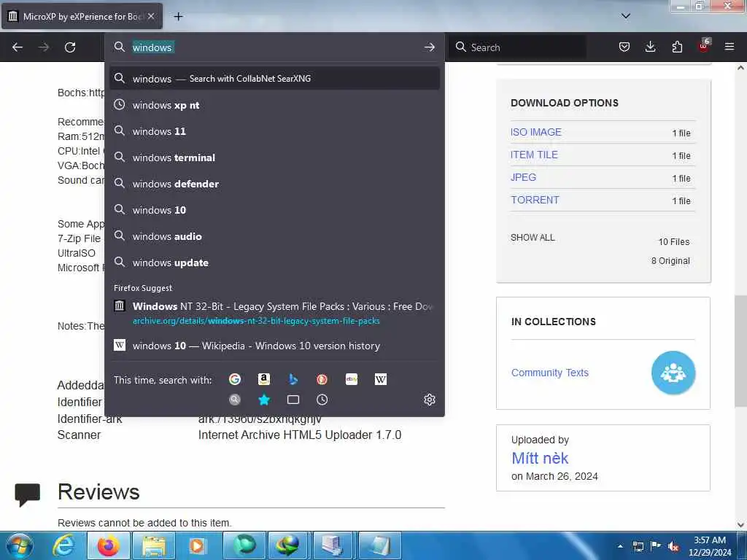Search with Amazon this time
Viewport: 747px width, 560px height.
pos(264,379)
